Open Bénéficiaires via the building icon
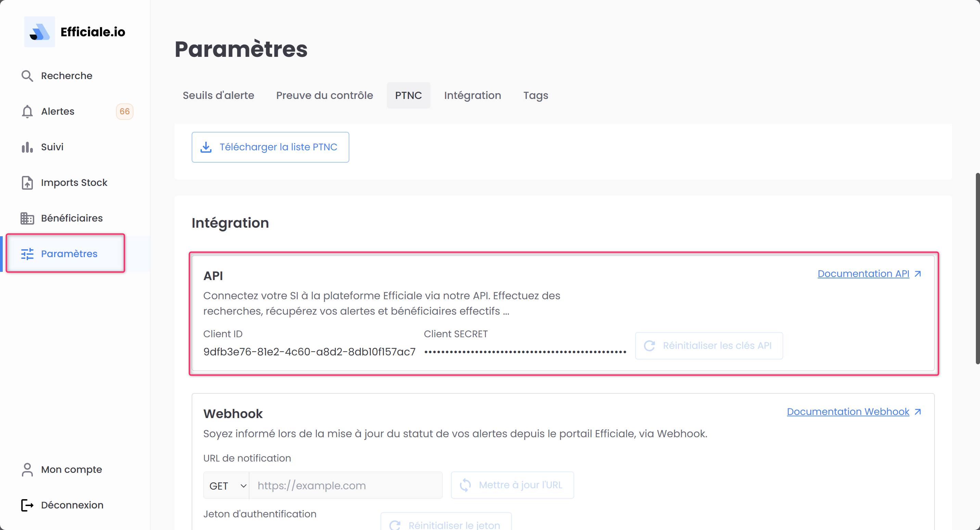The height and width of the screenshot is (530, 980). (27, 218)
